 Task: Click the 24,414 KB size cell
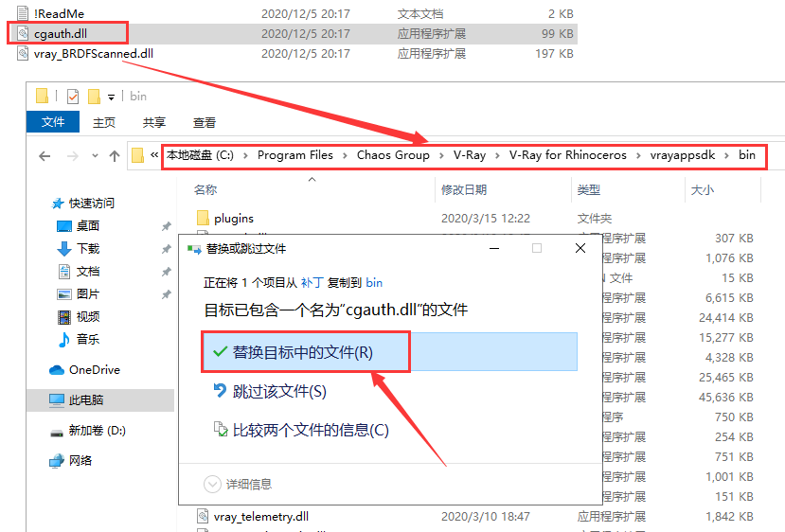click(726, 318)
